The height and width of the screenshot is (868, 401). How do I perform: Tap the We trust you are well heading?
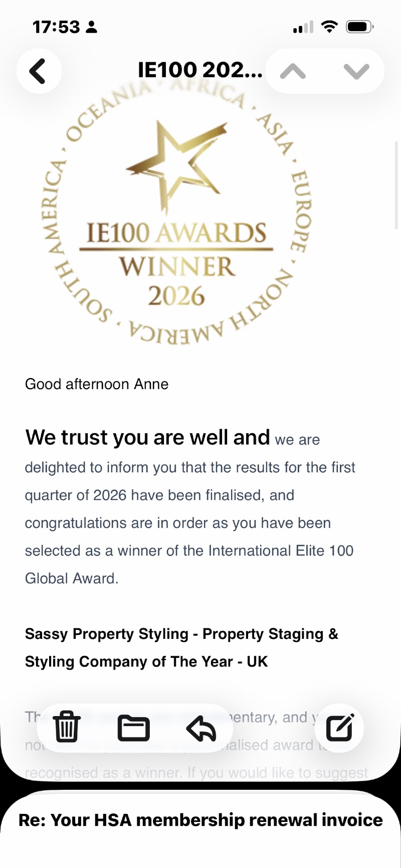[x=147, y=437]
